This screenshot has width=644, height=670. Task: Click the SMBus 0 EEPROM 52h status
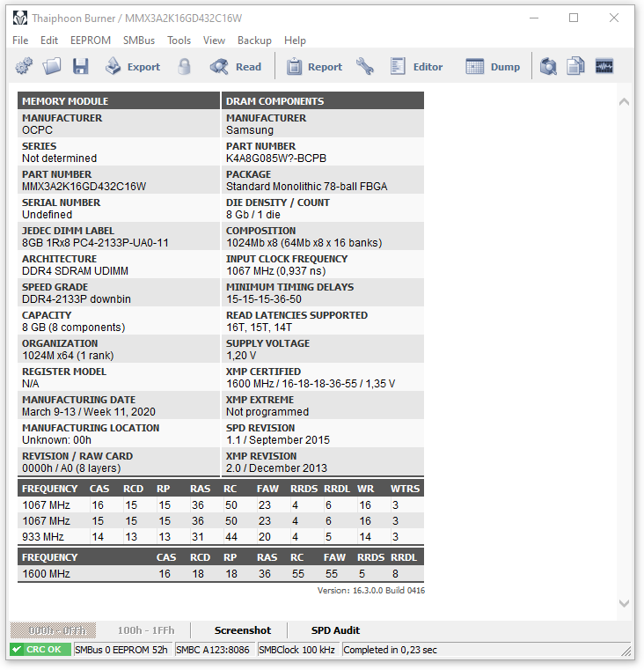coord(122,650)
